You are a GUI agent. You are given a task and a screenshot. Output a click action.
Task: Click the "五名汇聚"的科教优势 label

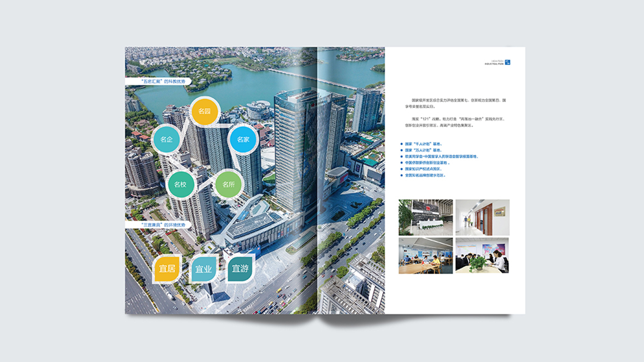coord(163,81)
